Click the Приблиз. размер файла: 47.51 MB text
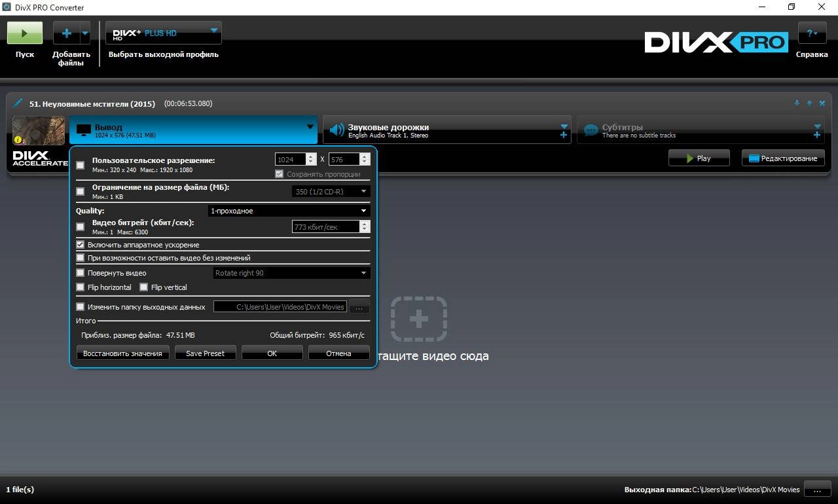This screenshot has width=838, height=504. tap(138, 335)
